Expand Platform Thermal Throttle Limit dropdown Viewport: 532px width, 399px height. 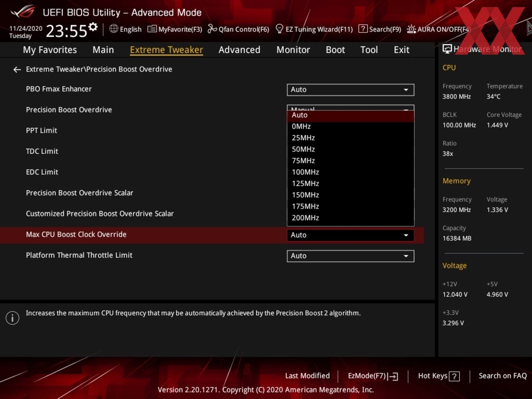350,256
